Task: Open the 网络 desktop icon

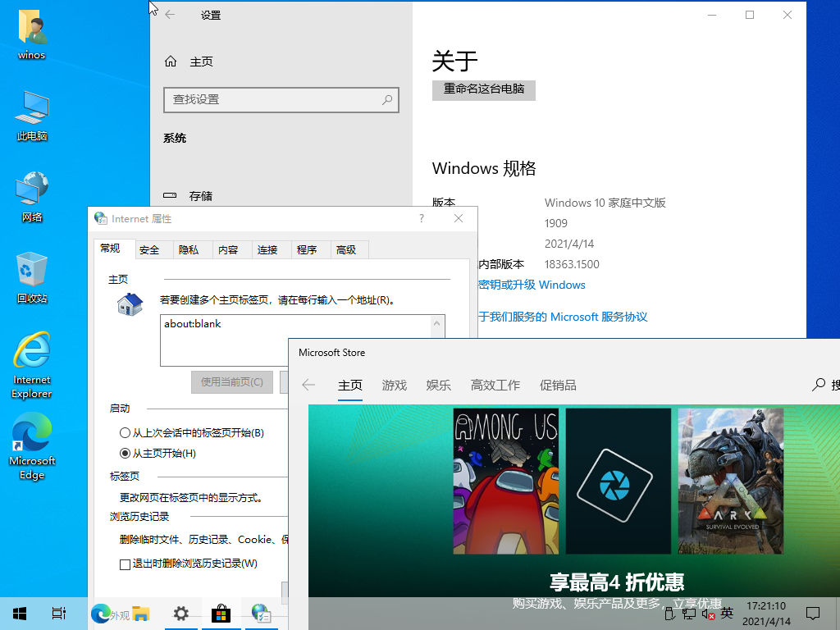Action: click(x=32, y=196)
